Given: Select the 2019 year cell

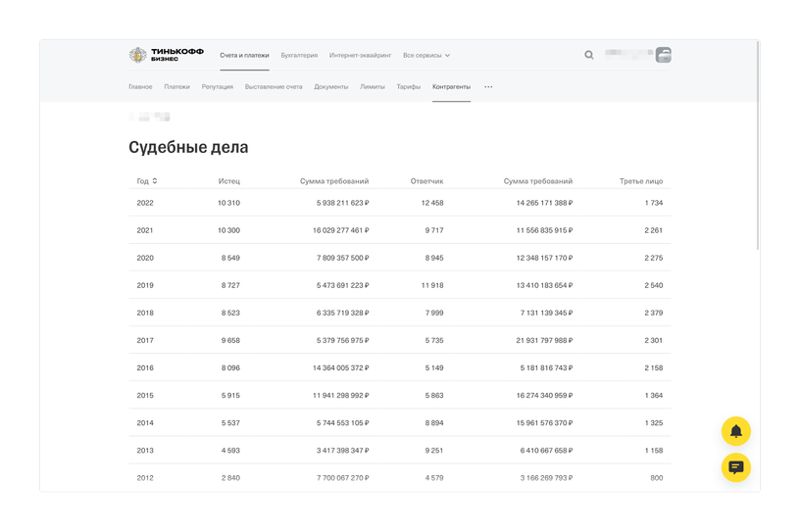Looking at the screenshot, I should pyautogui.click(x=145, y=285).
